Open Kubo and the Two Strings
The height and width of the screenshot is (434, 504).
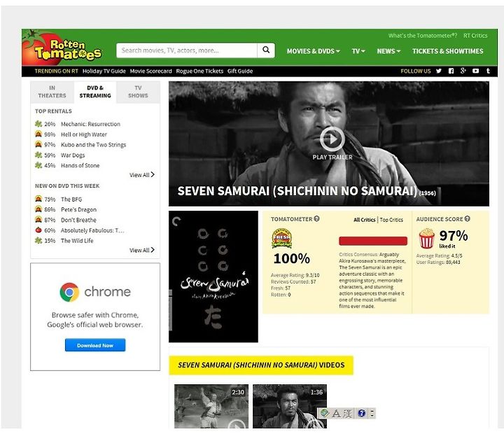94,145
